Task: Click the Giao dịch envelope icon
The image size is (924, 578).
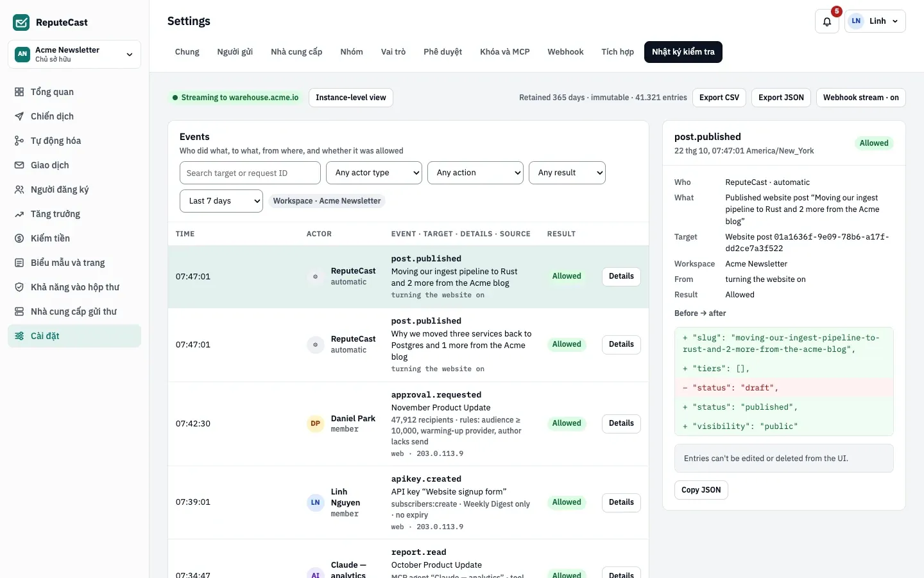Action: coord(19,165)
